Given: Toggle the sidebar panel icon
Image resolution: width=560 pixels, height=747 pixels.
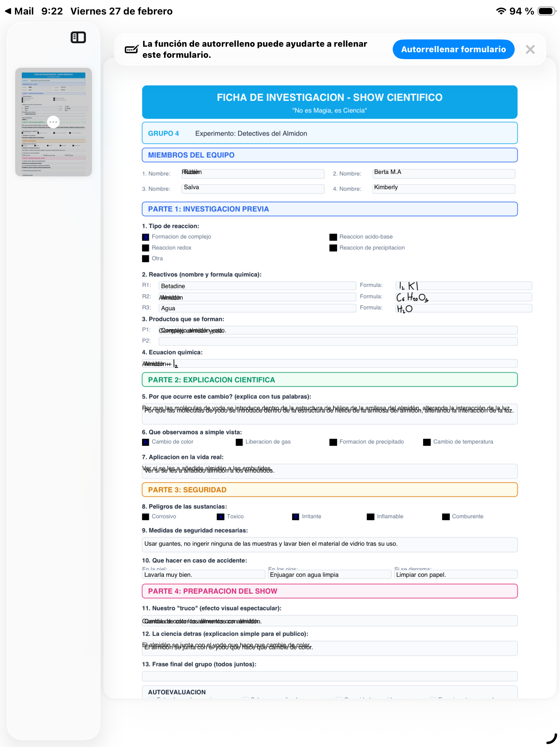Looking at the screenshot, I should [x=78, y=37].
